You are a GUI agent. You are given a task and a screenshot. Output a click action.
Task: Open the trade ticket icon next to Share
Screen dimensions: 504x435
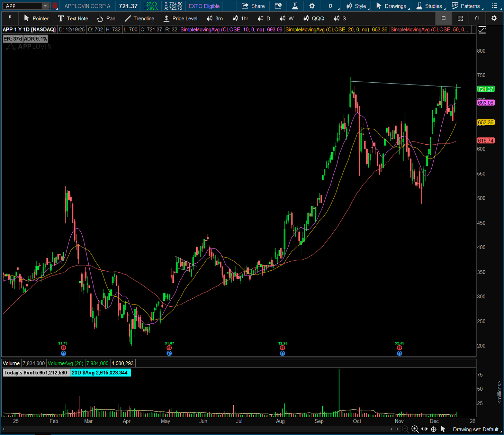[278, 6]
